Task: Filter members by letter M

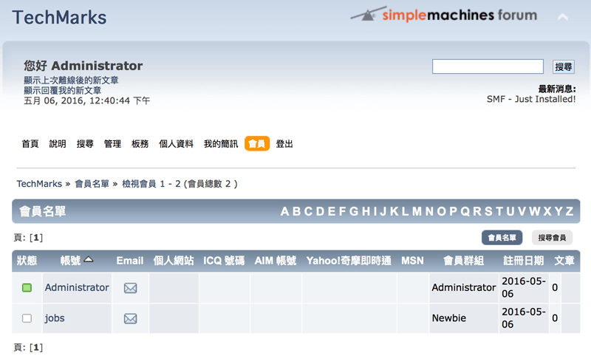Action: (417, 211)
